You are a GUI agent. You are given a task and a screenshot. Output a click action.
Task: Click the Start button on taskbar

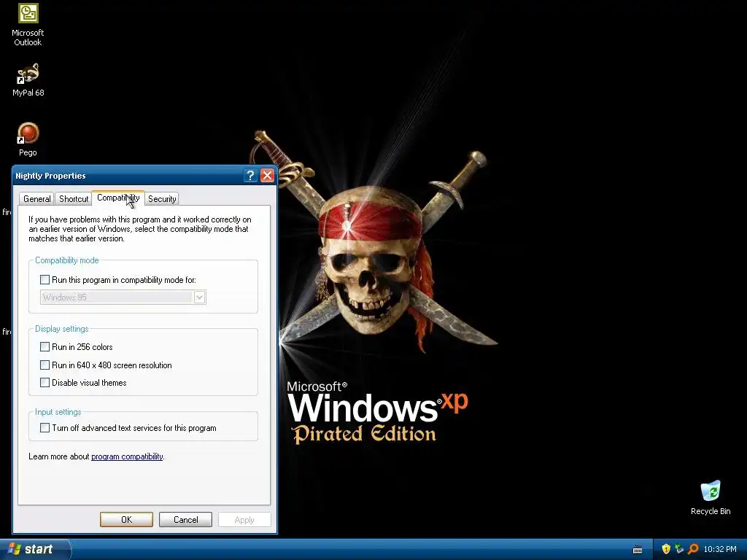pos(35,549)
